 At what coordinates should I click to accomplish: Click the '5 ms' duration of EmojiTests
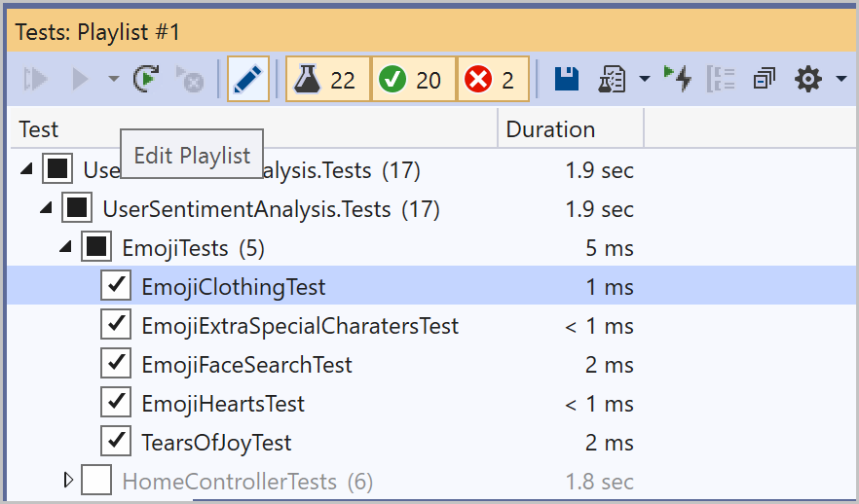[610, 248]
